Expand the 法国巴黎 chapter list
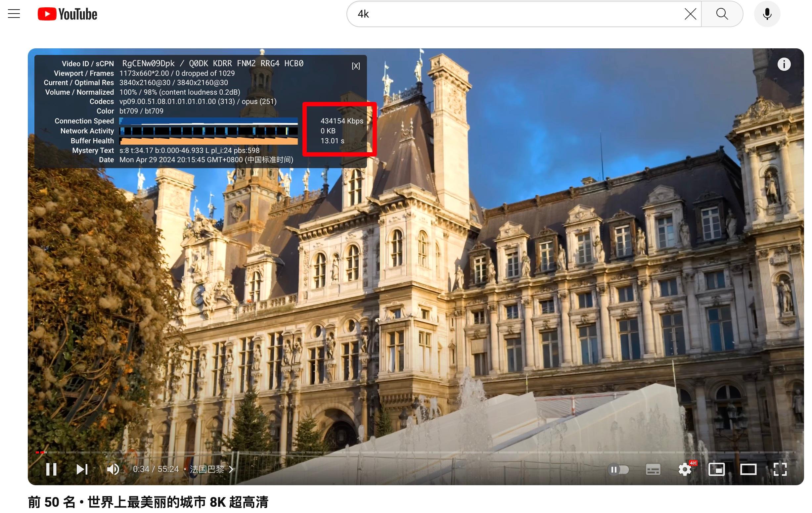The width and height of the screenshot is (812, 513). pyautogui.click(x=211, y=469)
